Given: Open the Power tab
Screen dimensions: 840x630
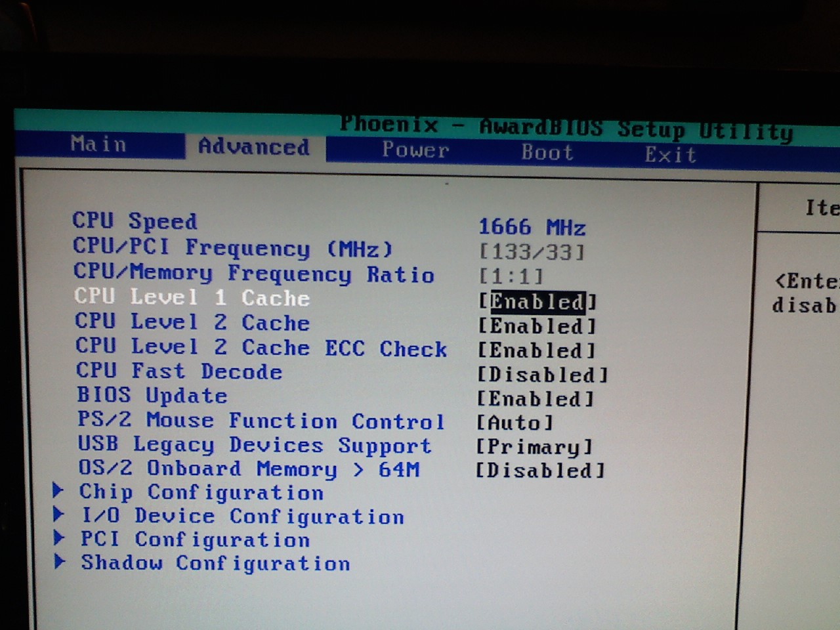Looking at the screenshot, I should [x=416, y=150].
